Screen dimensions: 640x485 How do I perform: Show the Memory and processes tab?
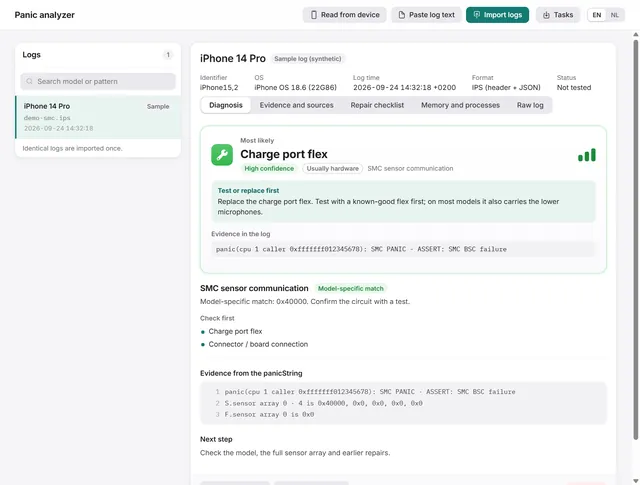click(460, 105)
